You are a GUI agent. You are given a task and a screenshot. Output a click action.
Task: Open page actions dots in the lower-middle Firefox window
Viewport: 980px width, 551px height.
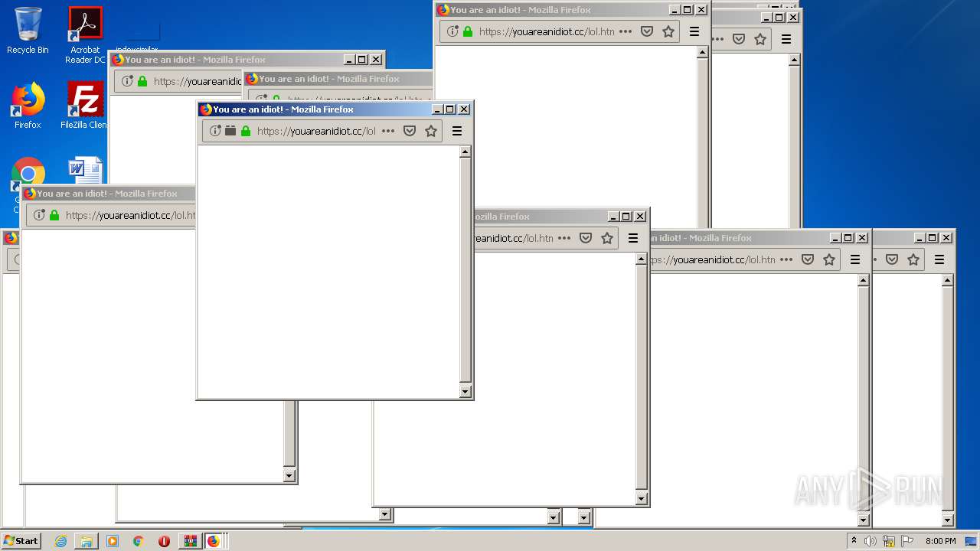coord(564,238)
